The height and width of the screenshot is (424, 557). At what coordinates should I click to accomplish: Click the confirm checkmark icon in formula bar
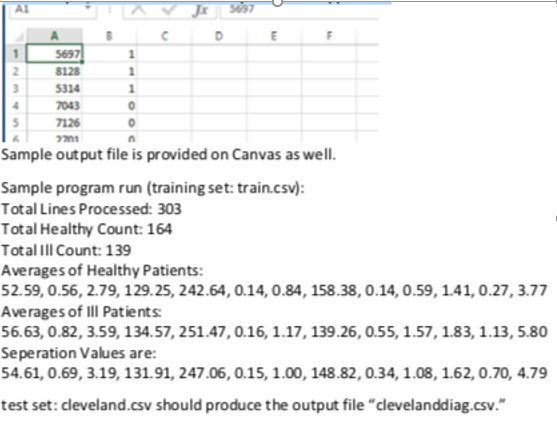[169, 10]
